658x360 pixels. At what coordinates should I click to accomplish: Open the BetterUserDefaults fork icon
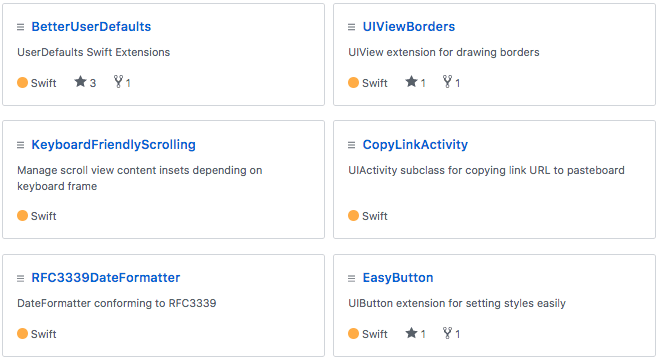118,81
